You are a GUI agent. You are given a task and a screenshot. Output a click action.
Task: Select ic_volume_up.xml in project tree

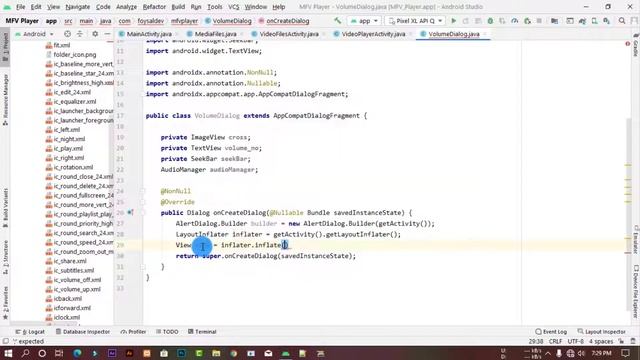(73, 289)
